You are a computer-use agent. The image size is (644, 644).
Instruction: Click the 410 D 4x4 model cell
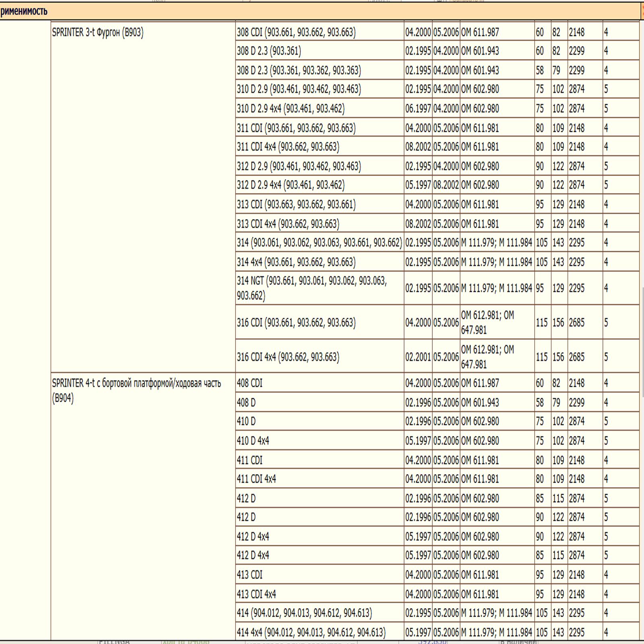(253, 441)
